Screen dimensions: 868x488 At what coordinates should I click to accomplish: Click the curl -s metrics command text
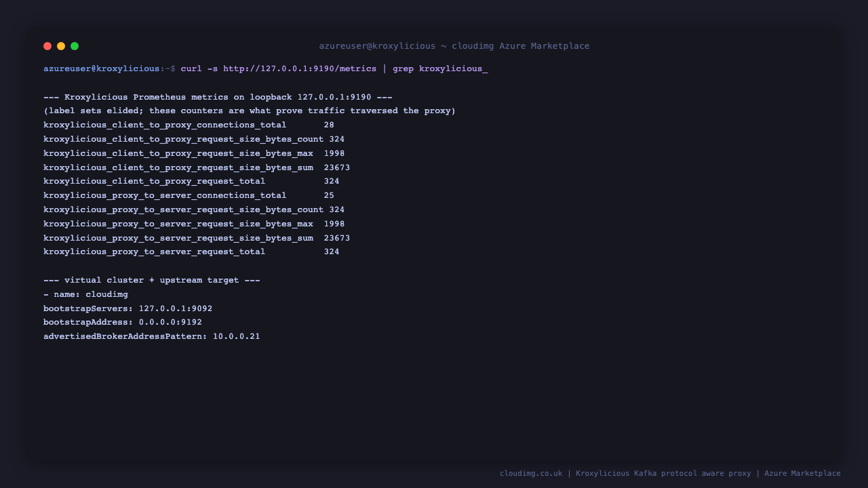tap(278, 68)
